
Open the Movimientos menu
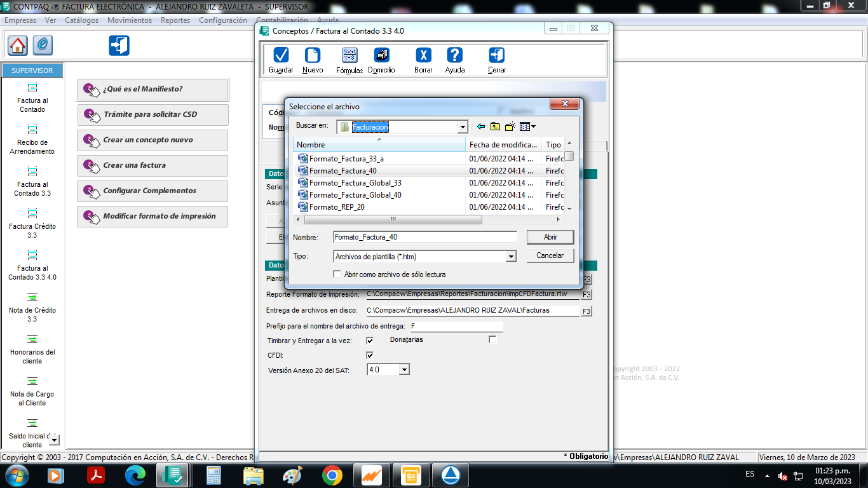pos(130,20)
